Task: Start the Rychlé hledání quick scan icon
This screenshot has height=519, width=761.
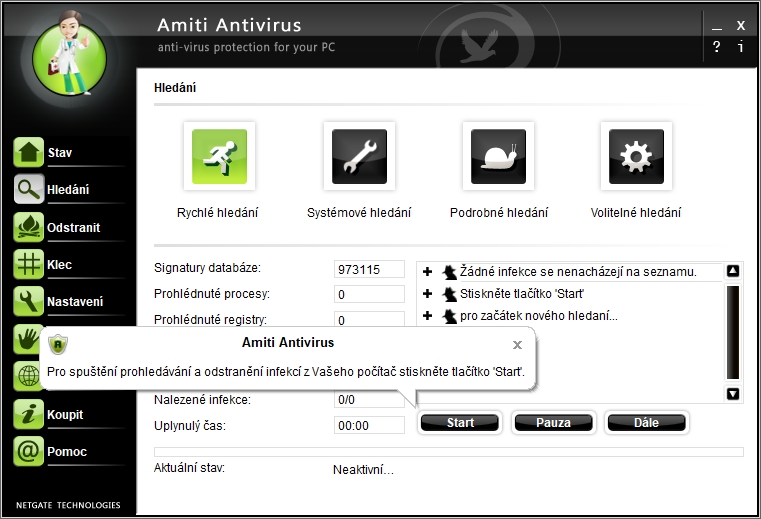Action: tap(219, 156)
